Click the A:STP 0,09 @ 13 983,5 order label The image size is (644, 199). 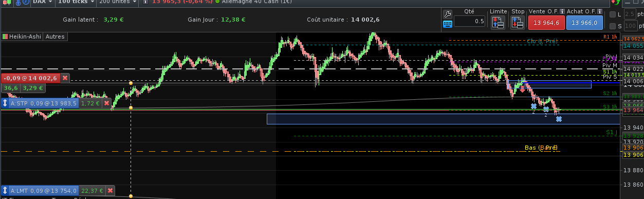44,103
